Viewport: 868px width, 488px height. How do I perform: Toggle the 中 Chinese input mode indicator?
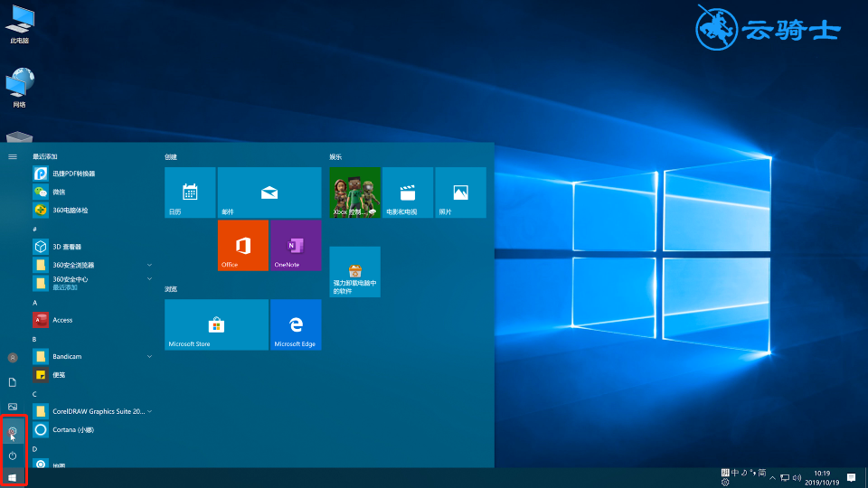tap(734, 473)
